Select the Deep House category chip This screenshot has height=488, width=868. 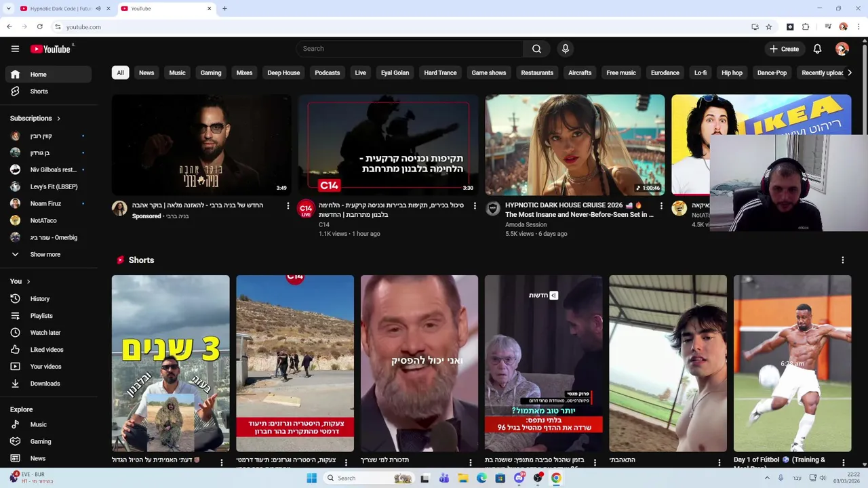click(283, 73)
